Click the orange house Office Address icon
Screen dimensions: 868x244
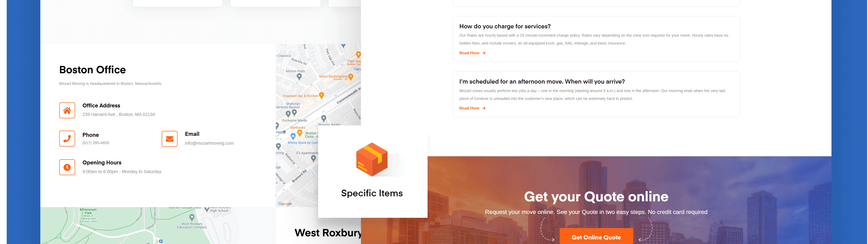coord(67,110)
